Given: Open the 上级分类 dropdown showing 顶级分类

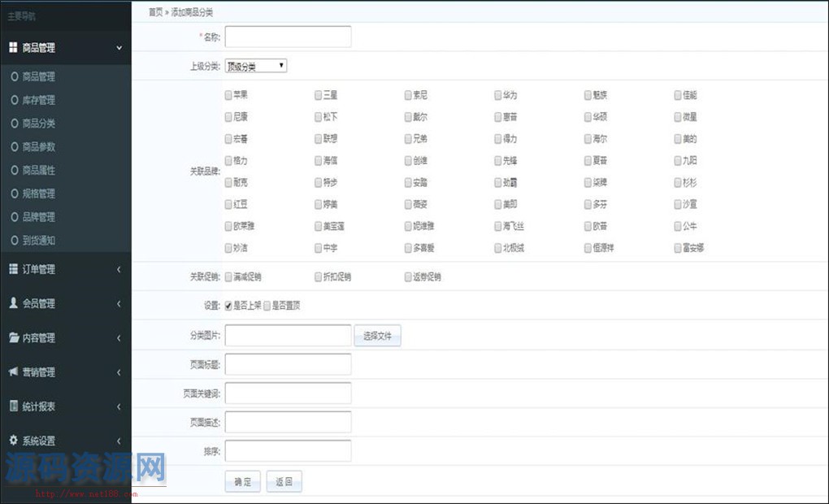Looking at the screenshot, I should tap(256, 66).
